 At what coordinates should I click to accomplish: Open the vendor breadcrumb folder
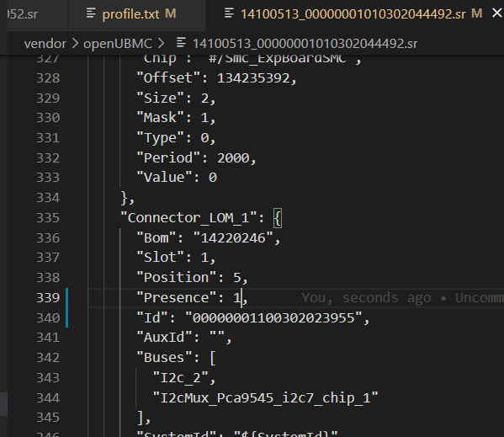pyautogui.click(x=45, y=44)
